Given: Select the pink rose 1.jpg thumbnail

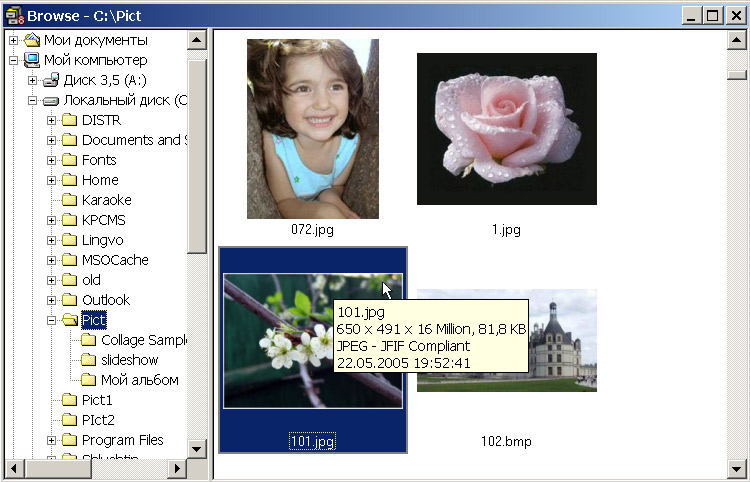Looking at the screenshot, I should pyautogui.click(x=506, y=128).
